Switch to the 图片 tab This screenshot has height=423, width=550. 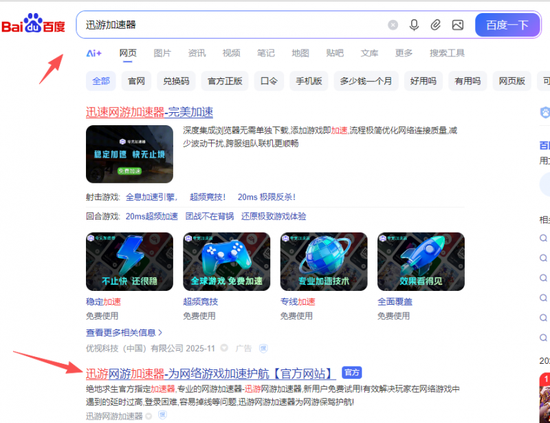point(162,53)
